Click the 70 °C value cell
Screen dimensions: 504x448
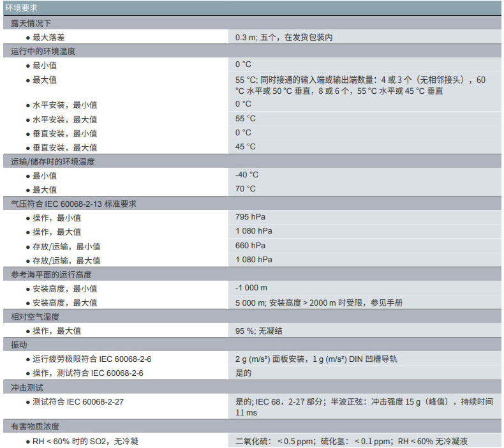click(x=246, y=189)
